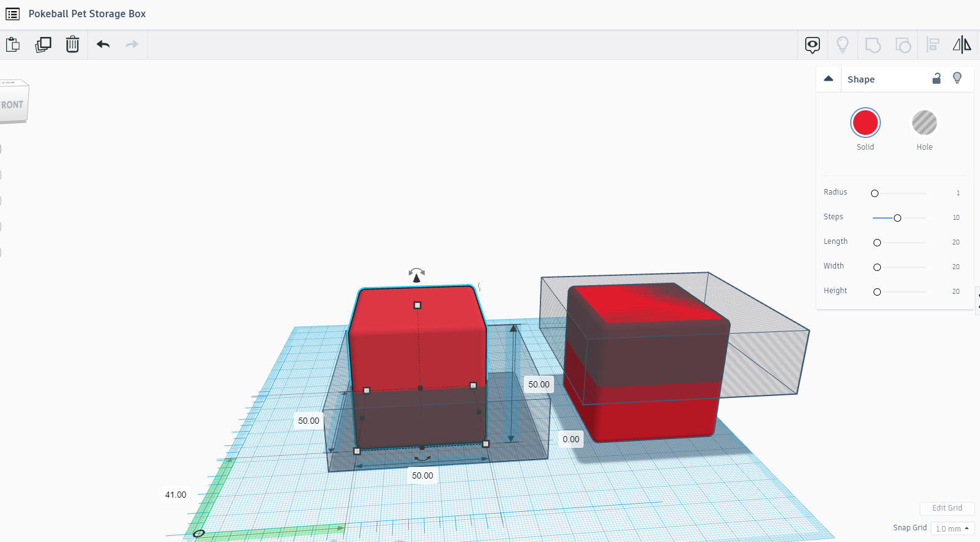Click the FRONT face of view cube
Image resolution: width=980 pixels, height=542 pixels.
[12, 105]
